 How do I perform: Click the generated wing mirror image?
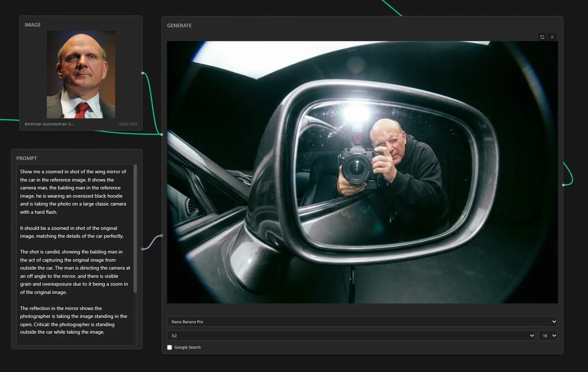362,172
